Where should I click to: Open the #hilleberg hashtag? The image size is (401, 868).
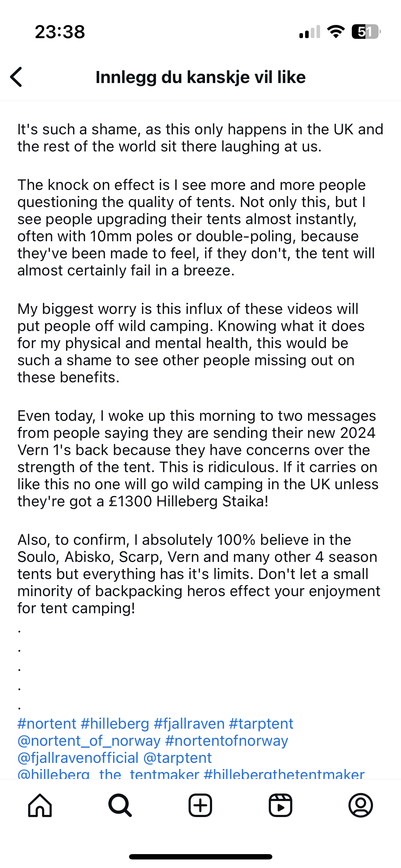(115, 724)
